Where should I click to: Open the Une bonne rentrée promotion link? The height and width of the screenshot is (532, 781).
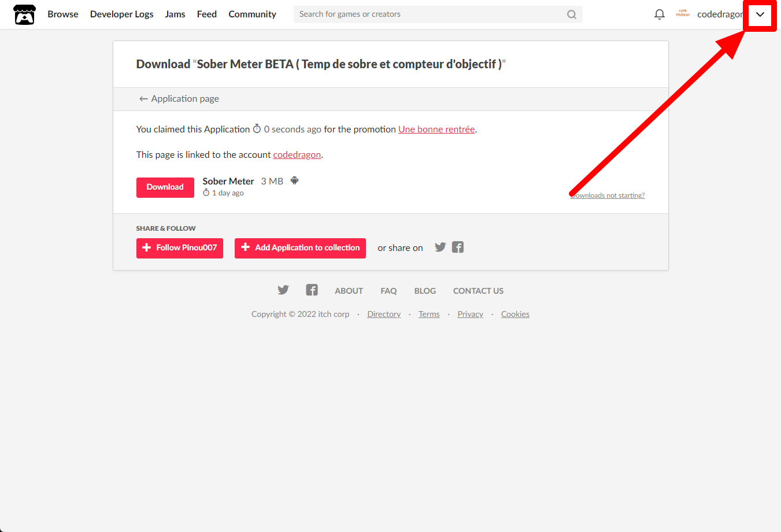click(x=436, y=130)
